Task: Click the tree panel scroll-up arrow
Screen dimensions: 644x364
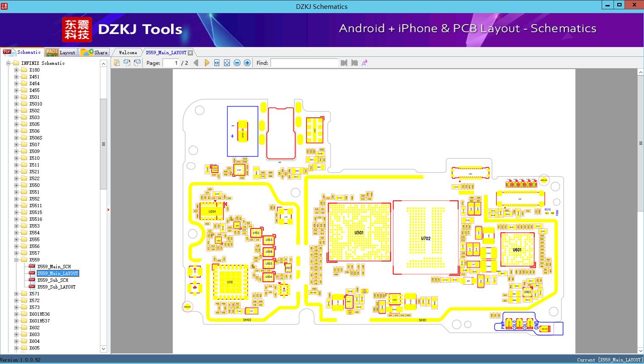Action: tap(103, 63)
